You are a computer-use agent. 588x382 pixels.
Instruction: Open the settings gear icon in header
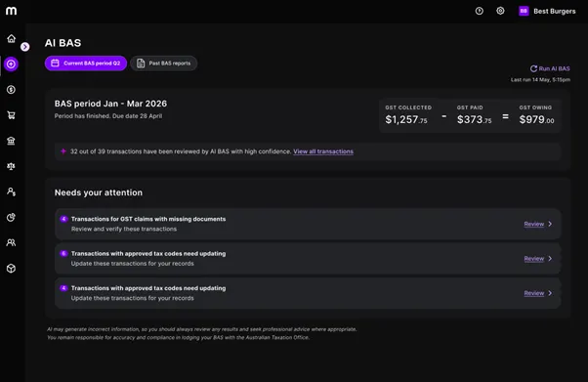pos(500,11)
